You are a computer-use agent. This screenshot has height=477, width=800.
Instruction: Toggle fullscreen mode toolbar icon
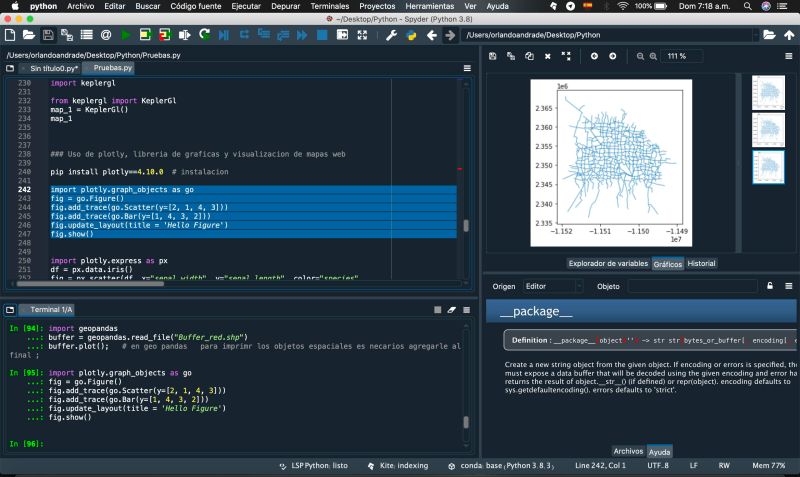[362, 35]
